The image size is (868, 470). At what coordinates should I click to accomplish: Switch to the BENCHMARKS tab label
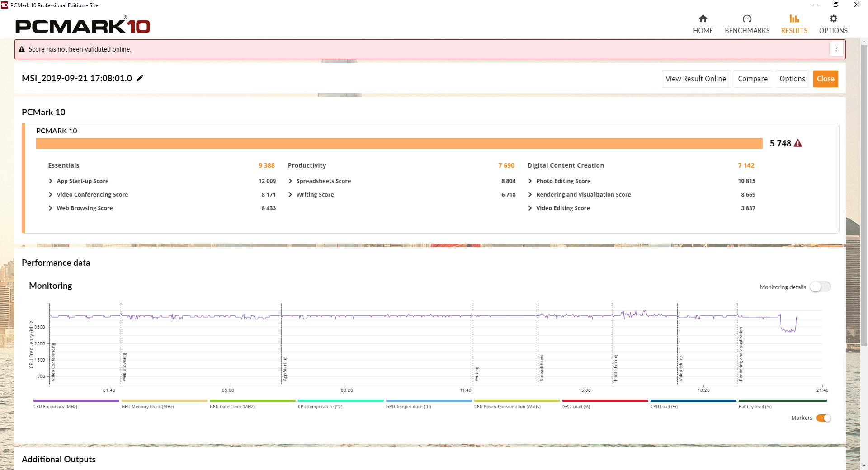pos(747,31)
